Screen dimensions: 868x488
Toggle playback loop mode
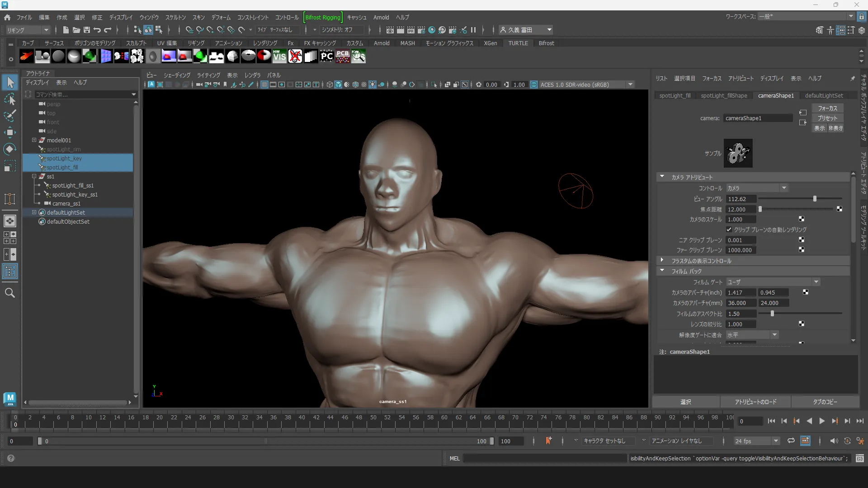791,441
